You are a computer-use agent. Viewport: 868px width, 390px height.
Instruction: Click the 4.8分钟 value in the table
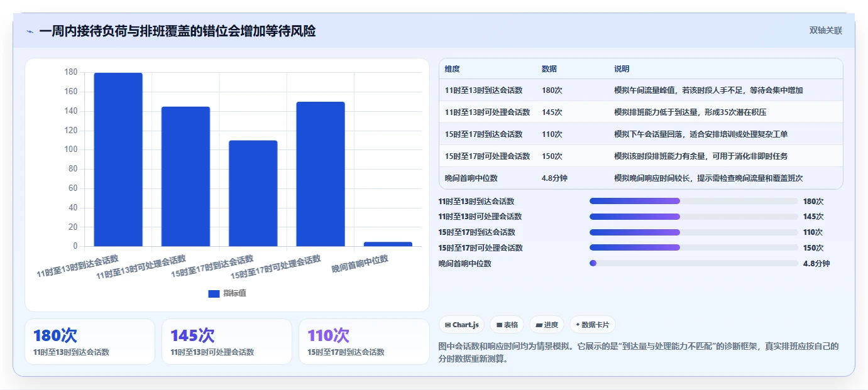pos(554,178)
